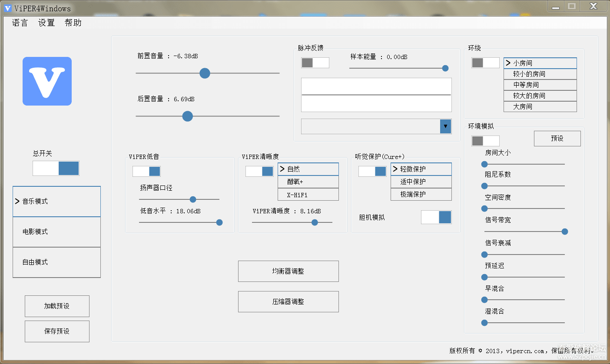Click the impulse response waveform display
Screen dimensions: 610x364
[376, 95]
